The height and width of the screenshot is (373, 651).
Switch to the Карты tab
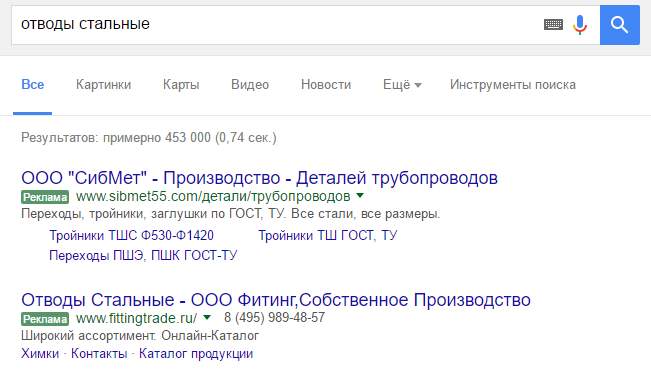pos(181,85)
